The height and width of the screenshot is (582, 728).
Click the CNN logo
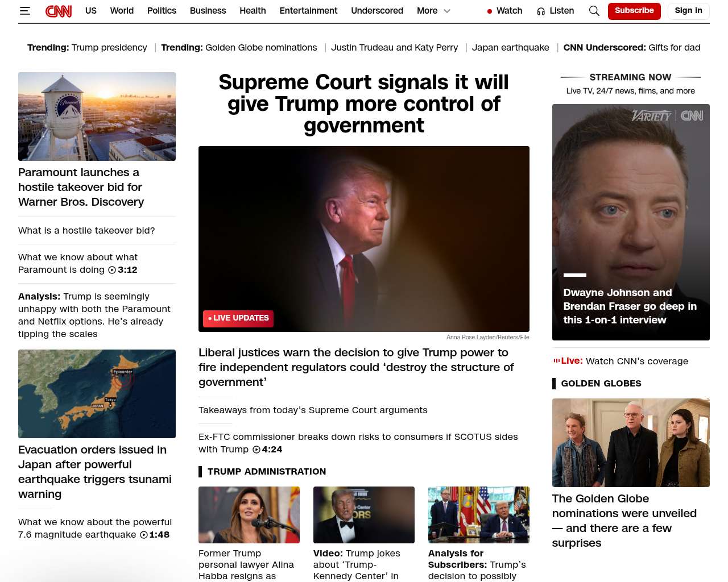point(59,11)
